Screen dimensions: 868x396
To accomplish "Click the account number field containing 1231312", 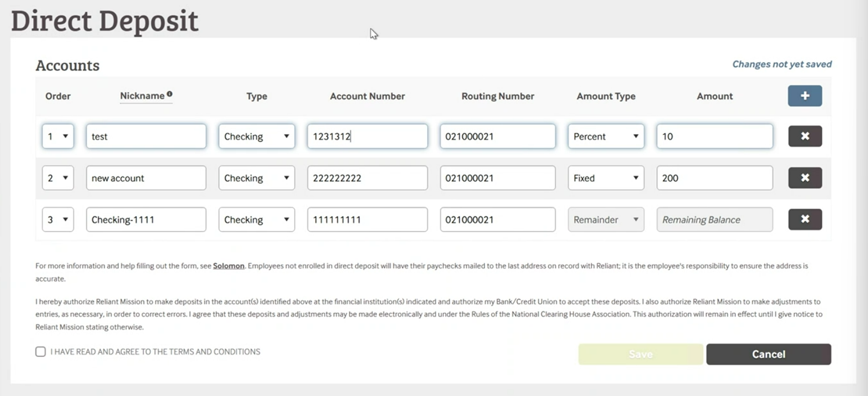I will click(367, 136).
